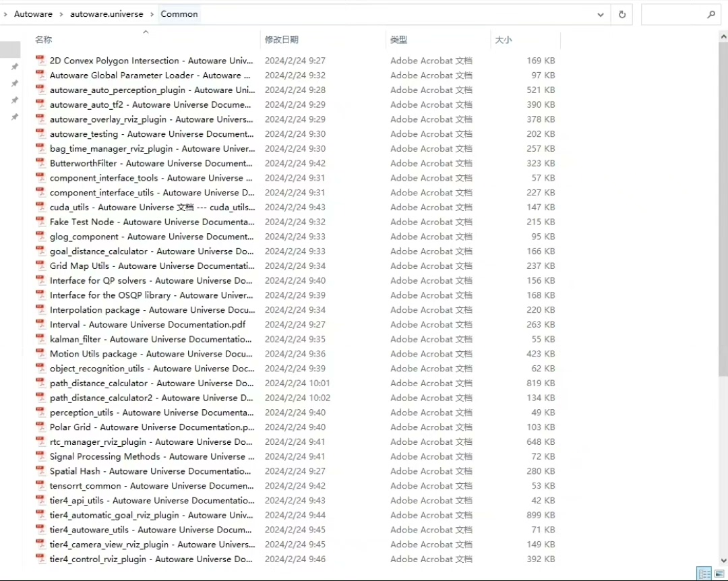Screen dimensions: 728x581
Task: Click the search magnifier icon
Action: 711,14
